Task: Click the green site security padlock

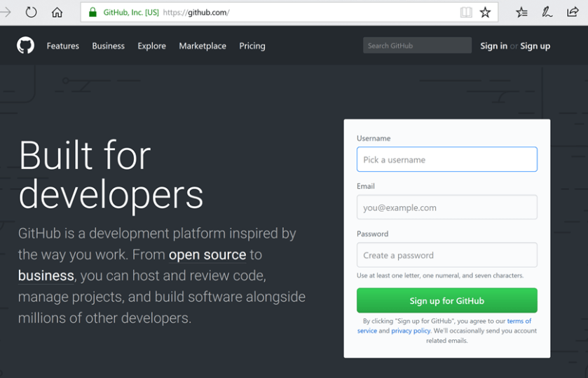Action: [x=93, y=13]
